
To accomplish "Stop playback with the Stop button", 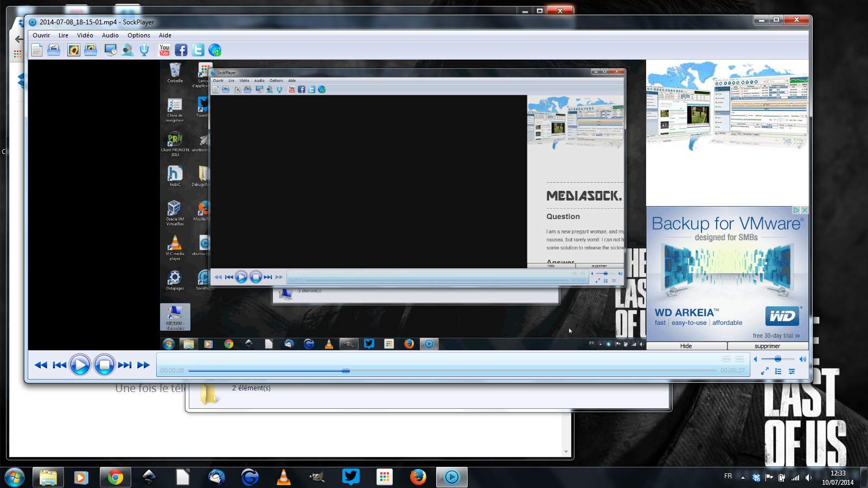I will tap(104, 365).
